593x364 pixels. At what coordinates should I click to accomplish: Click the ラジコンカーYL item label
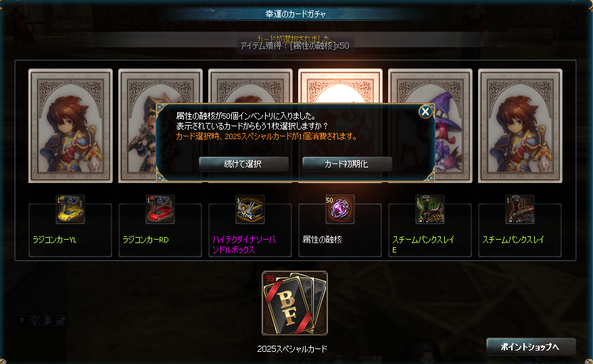(x=55, y=240)
